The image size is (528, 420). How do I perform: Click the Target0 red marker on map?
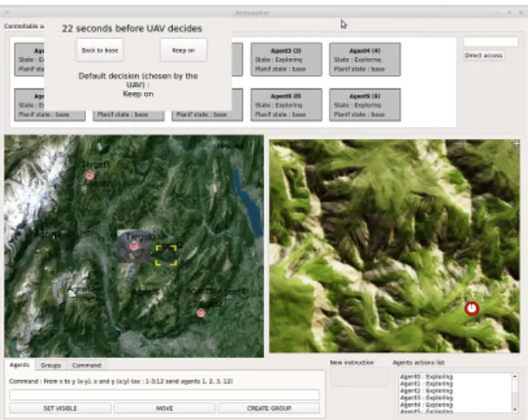(x=134, y=246)
